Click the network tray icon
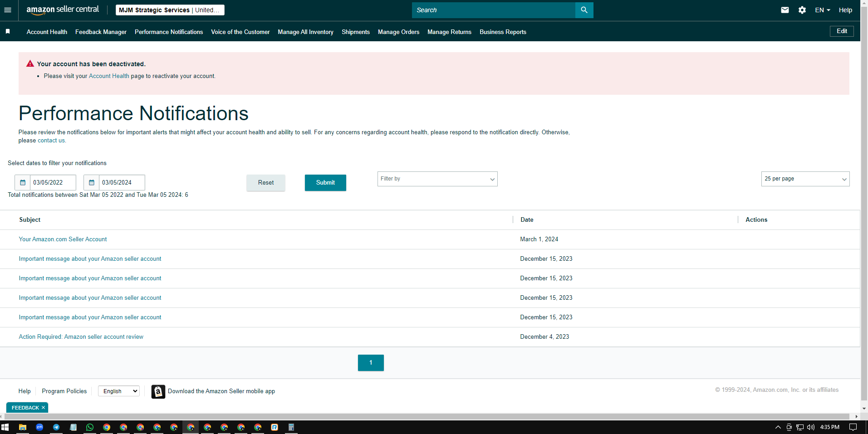This screenshot has height=434, width=868. pos(800,427)
